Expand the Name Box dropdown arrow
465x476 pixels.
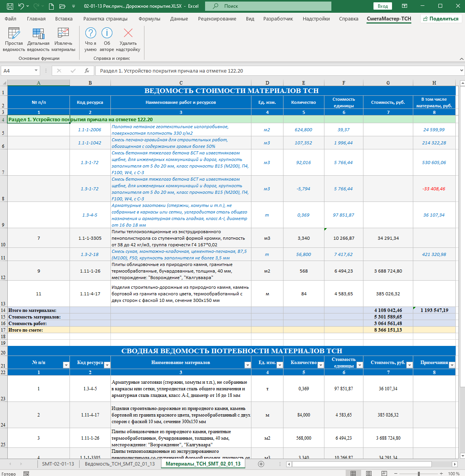tap(36, 71)
